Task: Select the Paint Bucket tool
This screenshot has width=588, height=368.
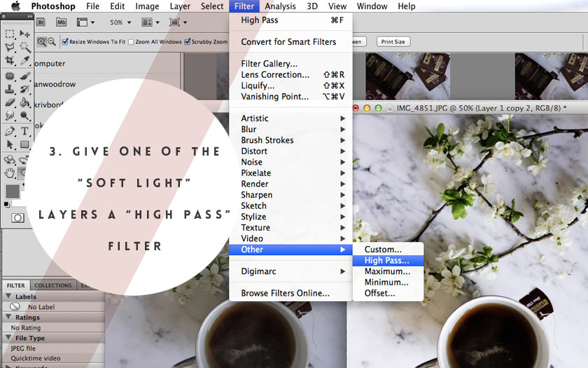Action: tap(24, 102)
